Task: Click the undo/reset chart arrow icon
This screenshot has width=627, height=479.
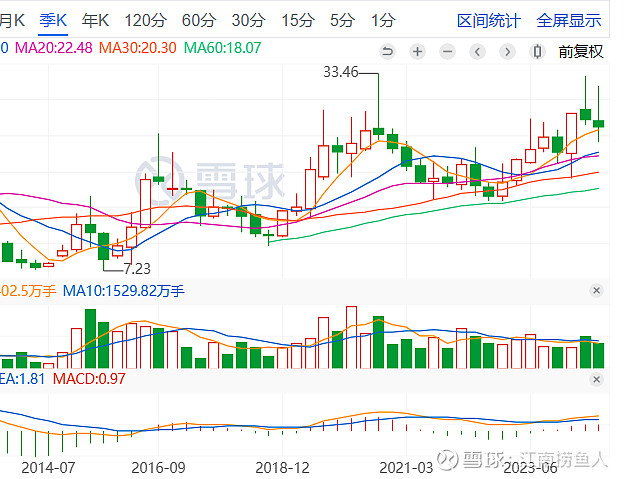Action: [387, 52]
